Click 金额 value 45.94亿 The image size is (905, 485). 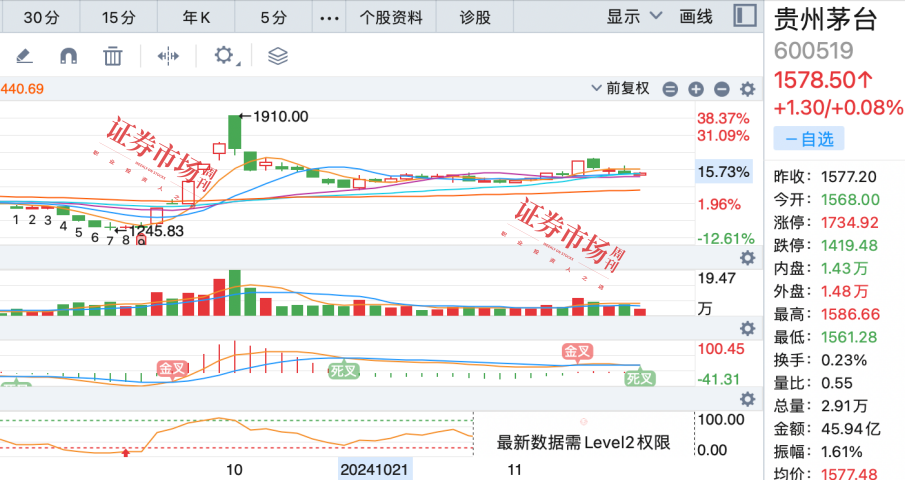[x=851, y=429]
